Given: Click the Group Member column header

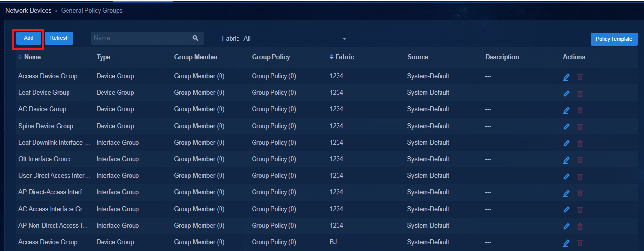Looking at the screenshot, I should click(196, 57).
